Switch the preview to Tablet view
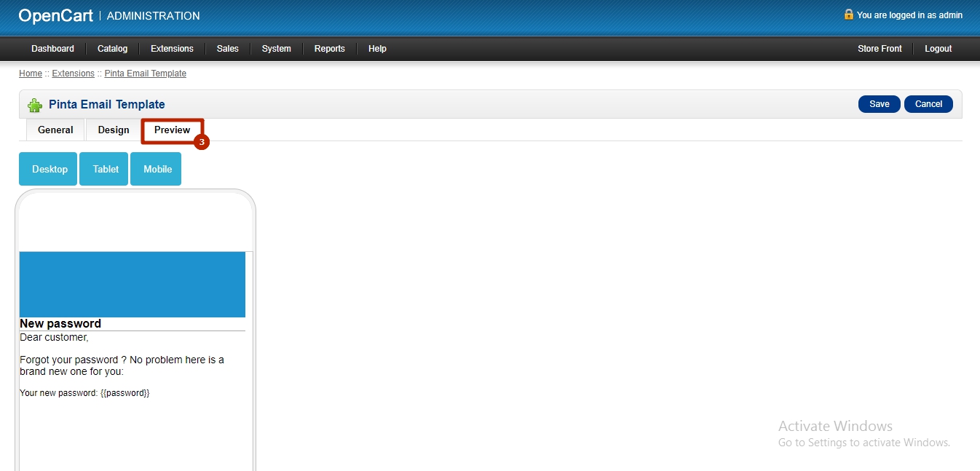 [x=106, y=169]
